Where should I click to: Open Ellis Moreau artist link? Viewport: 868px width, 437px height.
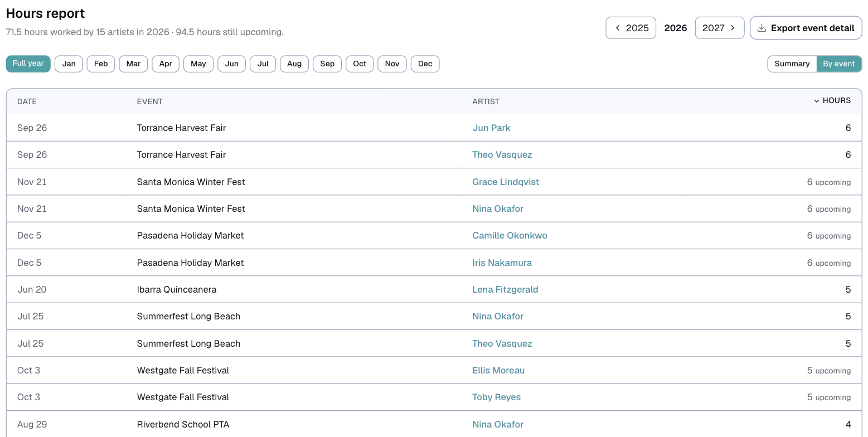(x=498, y=370)
